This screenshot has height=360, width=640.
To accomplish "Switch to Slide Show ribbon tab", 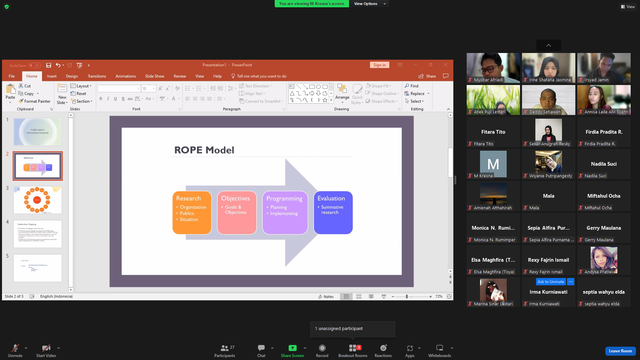I will click(155, 76).
